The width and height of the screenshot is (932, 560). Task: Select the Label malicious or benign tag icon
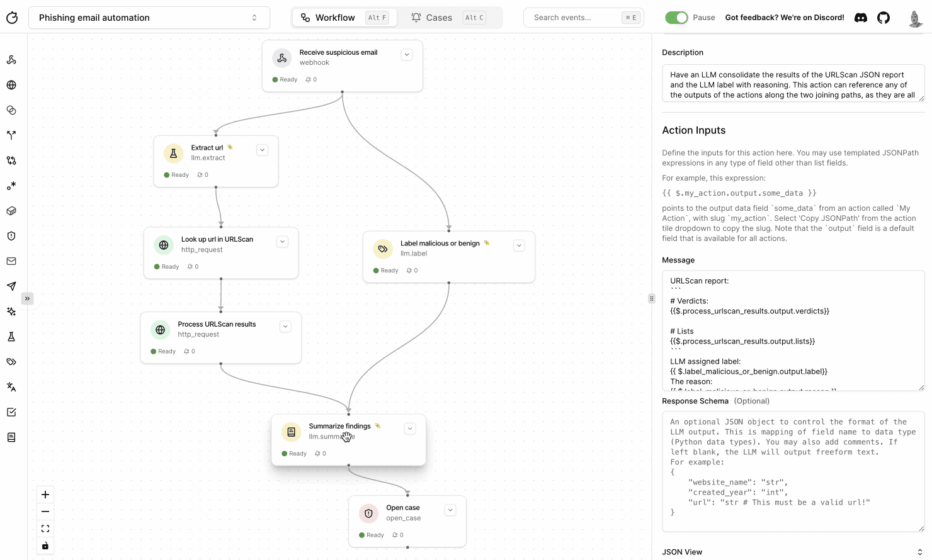point(382,249)
